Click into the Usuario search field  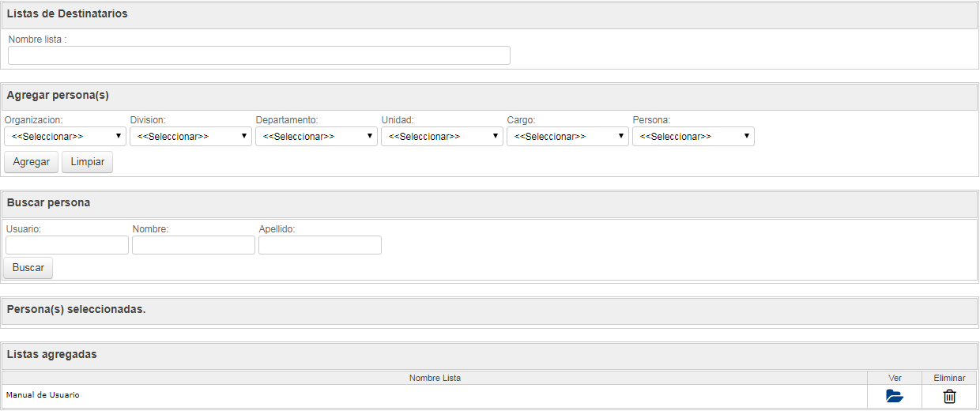67,245
